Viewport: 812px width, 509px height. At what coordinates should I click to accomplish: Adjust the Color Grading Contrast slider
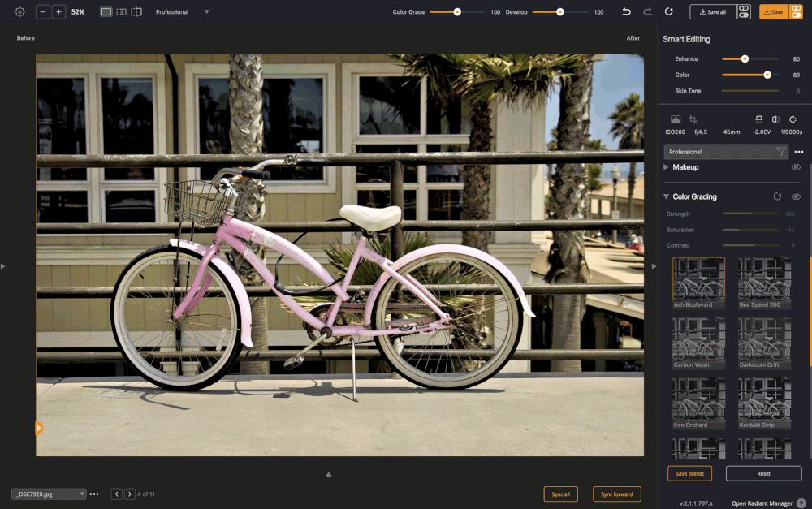click(x=751, y=245)
